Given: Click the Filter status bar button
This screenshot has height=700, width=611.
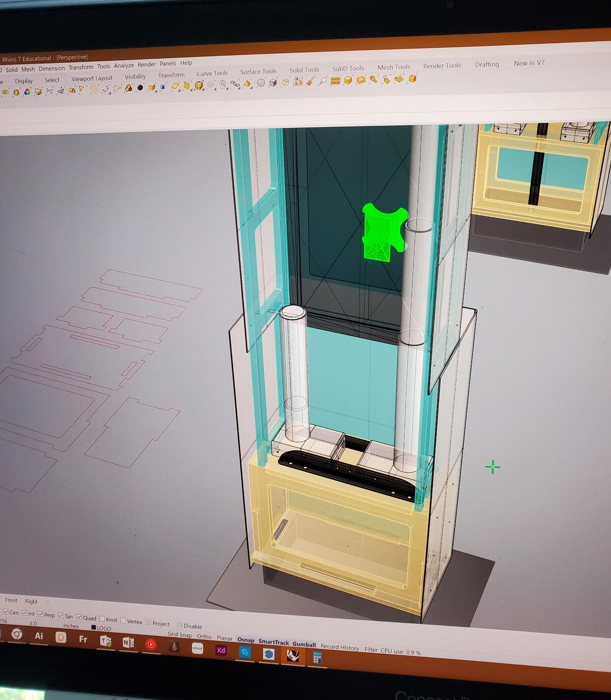Looking at the screenshot, I should pyautogui.click(x=371, y=650).
